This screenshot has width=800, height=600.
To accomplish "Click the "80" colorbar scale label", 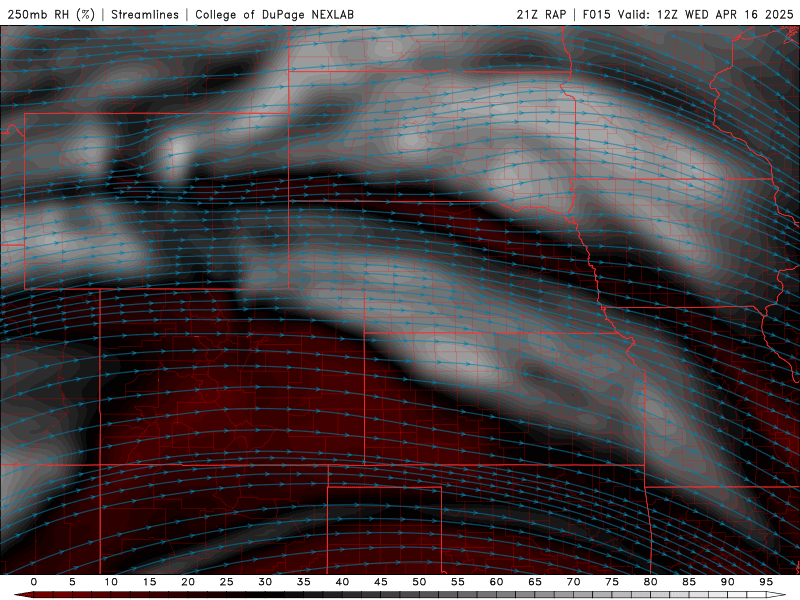I will 650,582.
